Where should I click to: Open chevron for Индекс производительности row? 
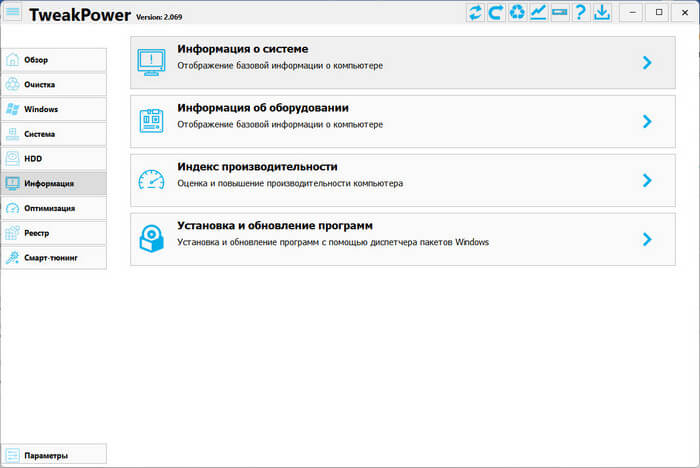tap(647, 180)
